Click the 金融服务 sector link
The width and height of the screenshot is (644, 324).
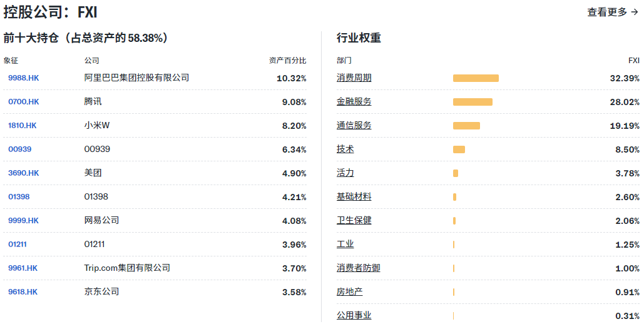[x=354, y=102]
